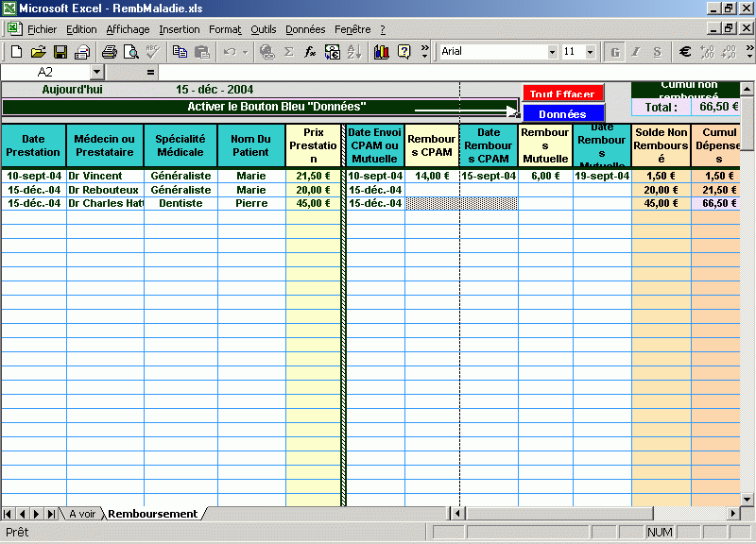Select the Dentiste cell
Image resolution: width=756 pixels, height=544 pixels.
click(x=180, y=203)
